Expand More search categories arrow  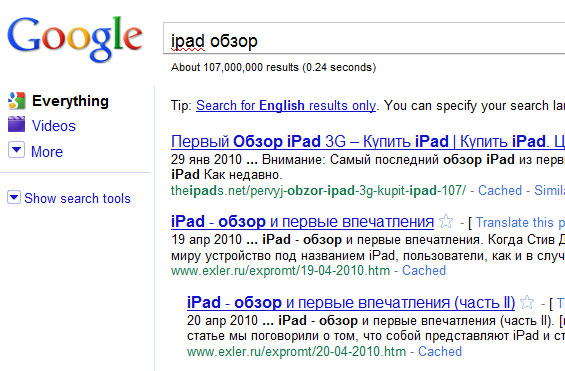[17, 149]
